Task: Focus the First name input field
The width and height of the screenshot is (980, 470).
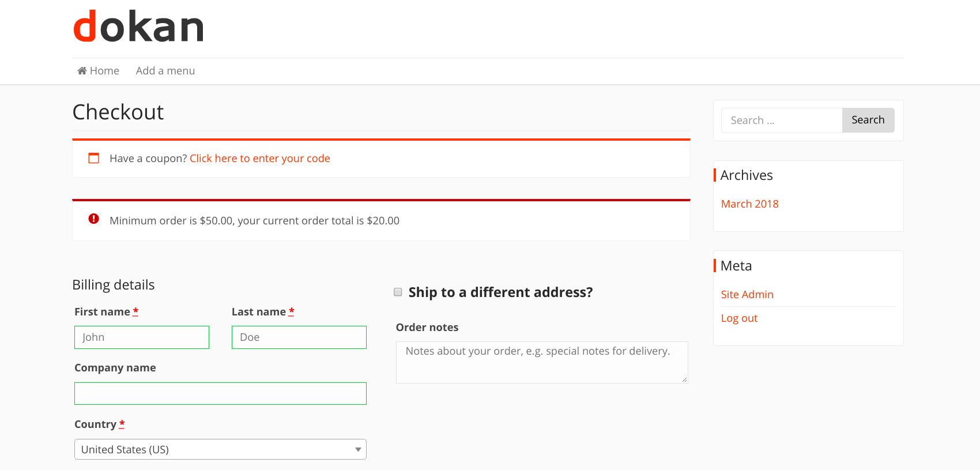Action: click(142, 337)
